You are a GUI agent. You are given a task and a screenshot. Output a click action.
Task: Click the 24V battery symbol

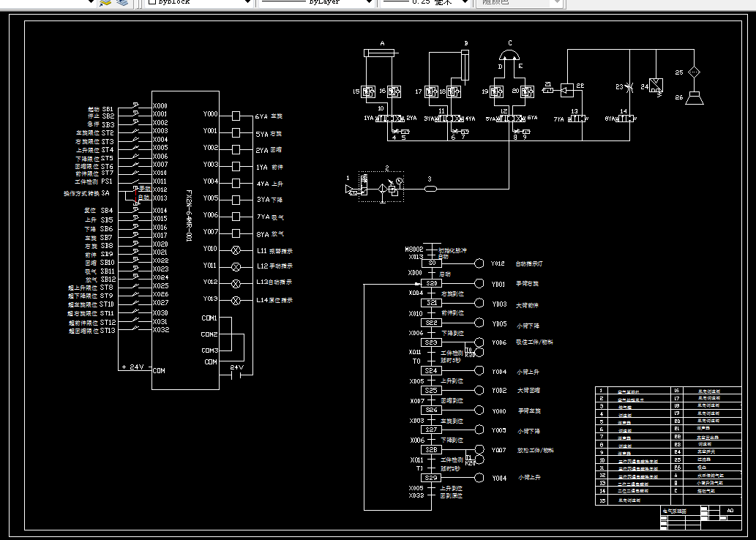click(236, 374)
